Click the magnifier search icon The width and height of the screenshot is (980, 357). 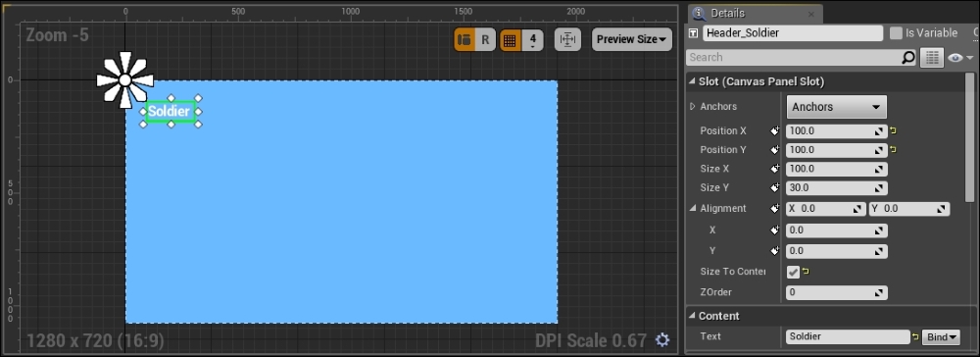pos(908,58)
